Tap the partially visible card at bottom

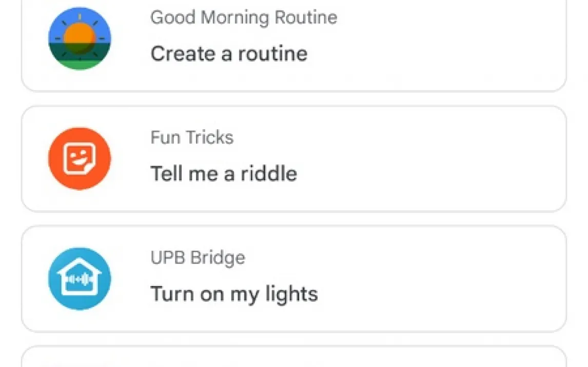[293, 358]
